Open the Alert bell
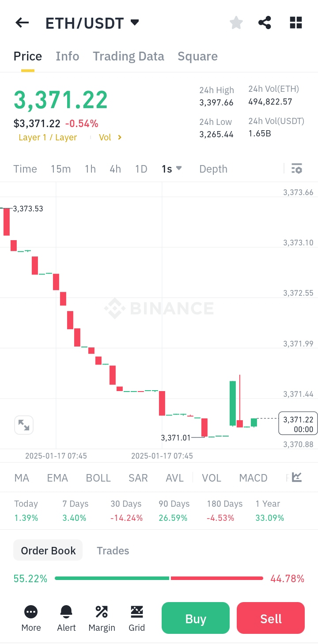Viewport: 318px width, 644px height. pyautogui.click(x=66, y=618)
